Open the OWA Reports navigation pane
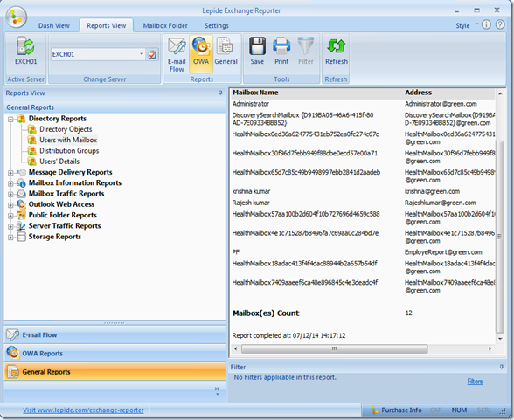 pyautogui.click(x=115, y=354)
